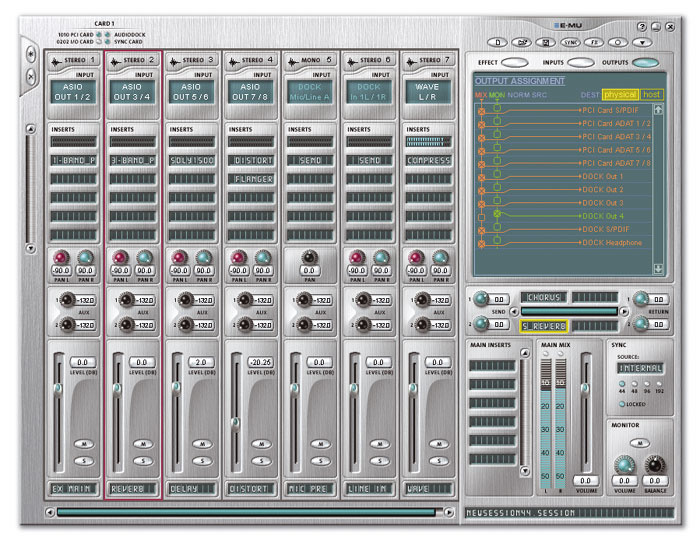Open the toolbar down-arrow dropdown button
The width and height of the screenshot is (700, 544).
point(643,42)
